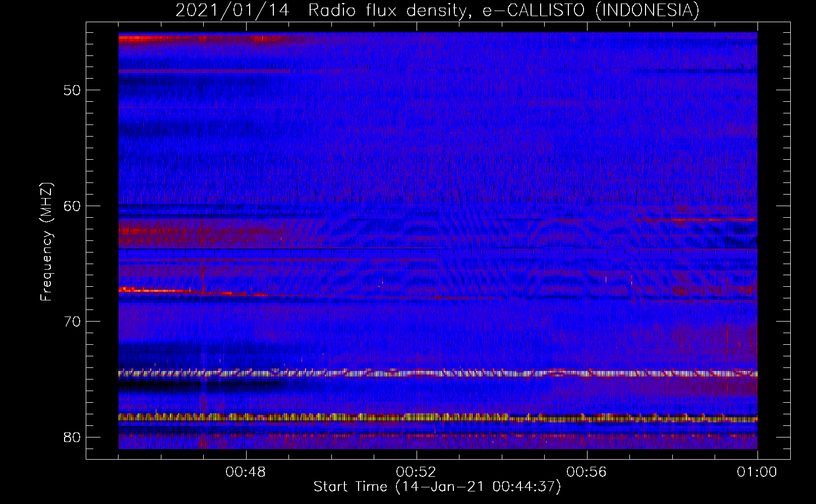This screenshot has height=504, width=816.
Task: Click the 00:52 time tick label
Action: (x=416, y=472)
